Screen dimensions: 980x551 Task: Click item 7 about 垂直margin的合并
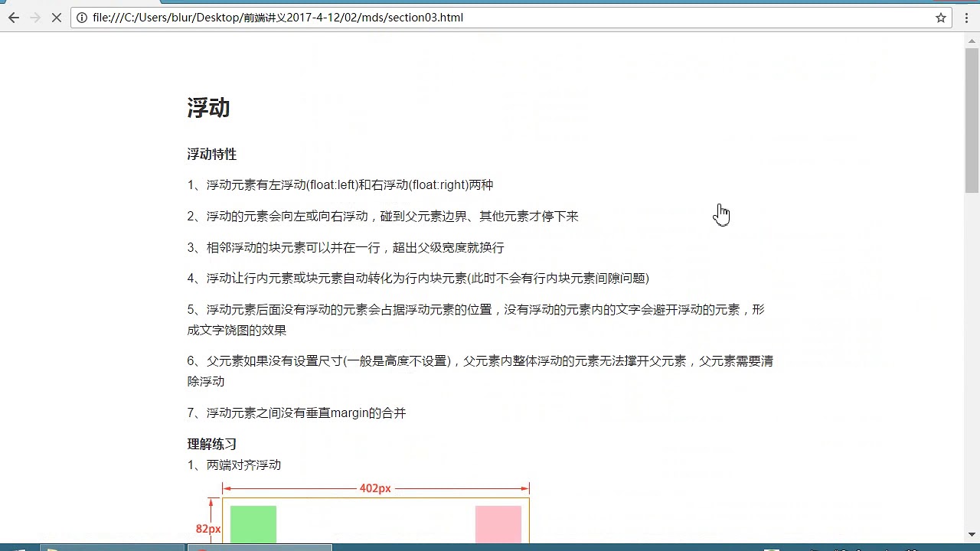tap(296, 413)
